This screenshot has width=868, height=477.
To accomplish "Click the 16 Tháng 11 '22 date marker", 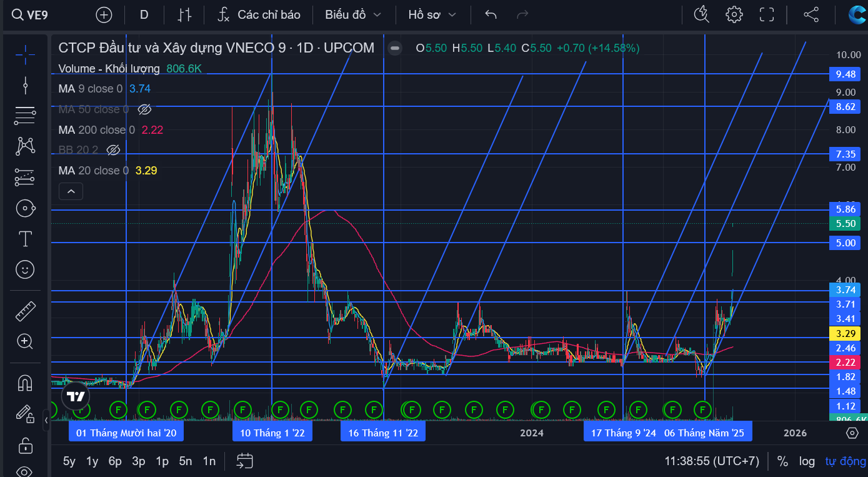I will pyautogui.click(x=383, y=433).
